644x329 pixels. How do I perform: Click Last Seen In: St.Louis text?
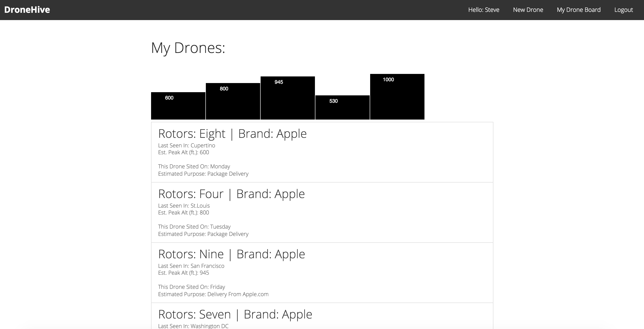(184, 206)
